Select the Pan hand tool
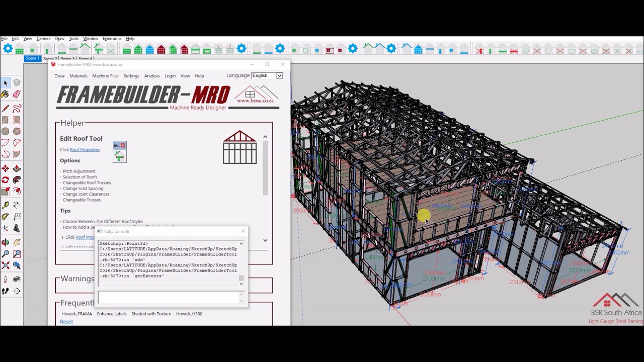644x362 pixels. [17, 243]
